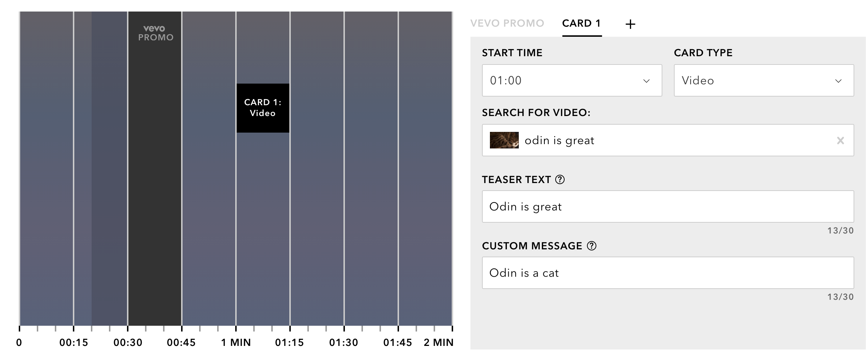This screenshot has height=356, width=868.
Task: Focus the Teaser Text input field
Action: point(668,206)
